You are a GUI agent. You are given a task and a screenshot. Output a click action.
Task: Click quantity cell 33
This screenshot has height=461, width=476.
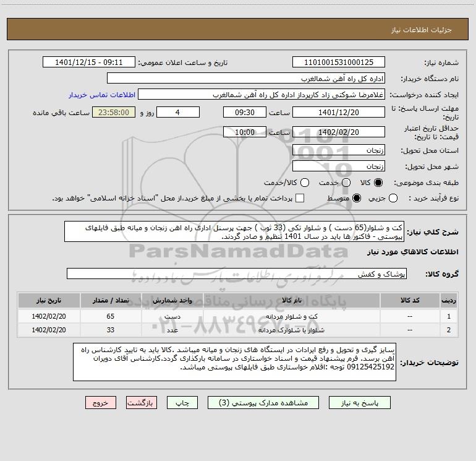(111, 330)
